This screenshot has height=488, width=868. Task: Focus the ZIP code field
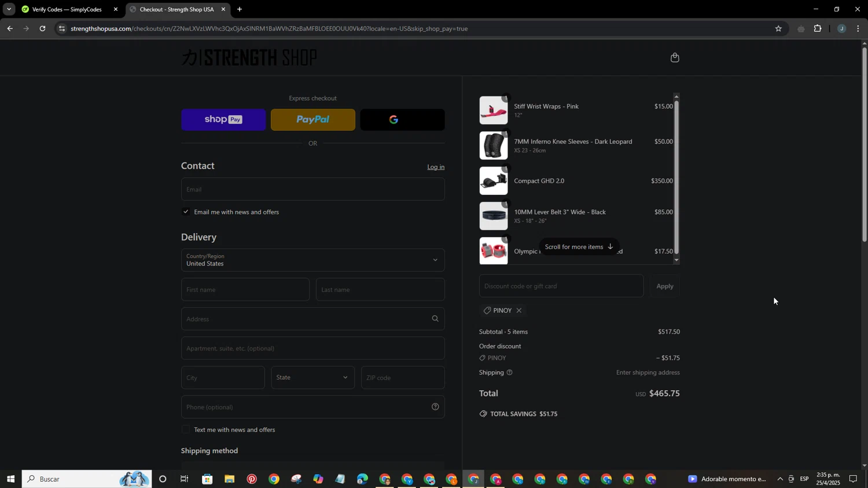(x=403, y=378)
